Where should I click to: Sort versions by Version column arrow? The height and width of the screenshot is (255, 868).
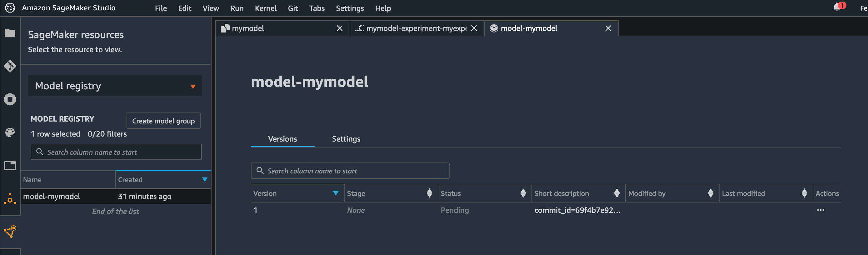click(335, 193)
